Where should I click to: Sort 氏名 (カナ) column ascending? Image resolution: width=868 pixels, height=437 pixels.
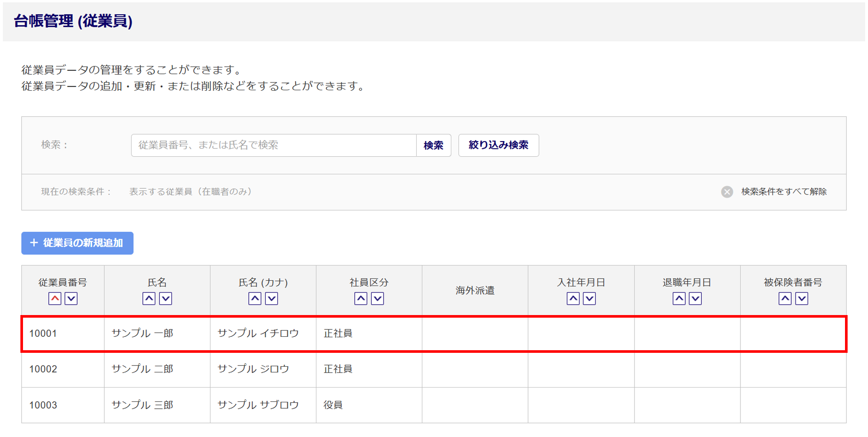pyautogui.click(x=255, y=299)
